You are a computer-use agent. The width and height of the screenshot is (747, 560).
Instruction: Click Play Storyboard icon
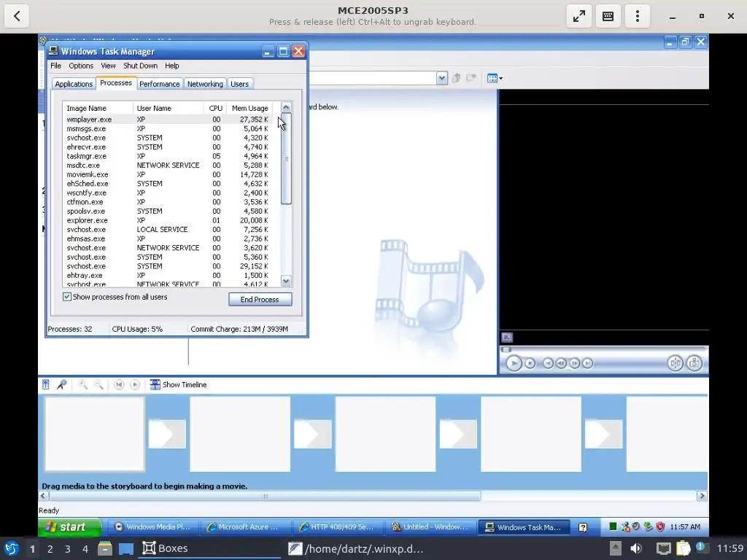click(x=135, y=384)
